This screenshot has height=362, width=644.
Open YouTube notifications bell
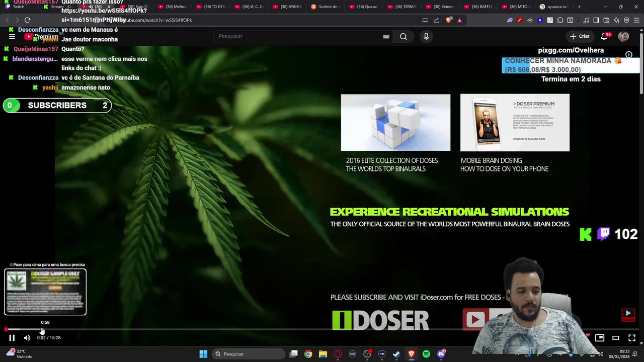pyautogui.click(x=604, y=36)
